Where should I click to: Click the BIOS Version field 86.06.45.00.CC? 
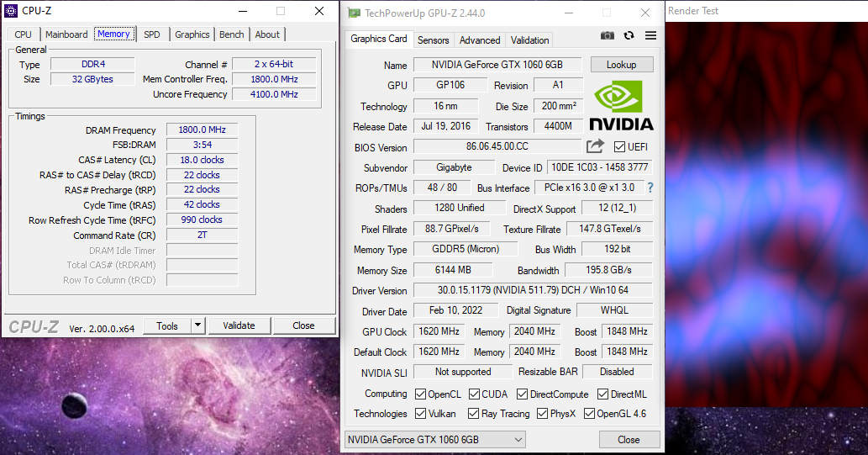pos(497,146)
